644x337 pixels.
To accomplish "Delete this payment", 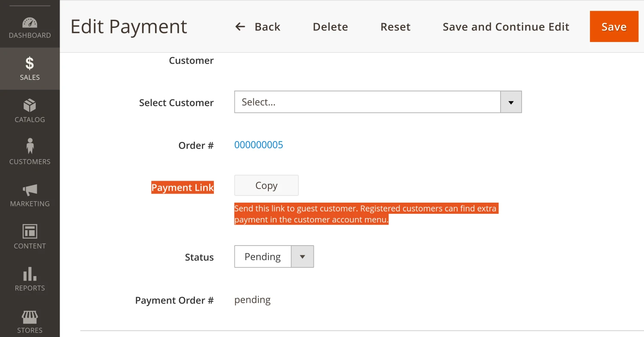I will [x=330, y=27].
